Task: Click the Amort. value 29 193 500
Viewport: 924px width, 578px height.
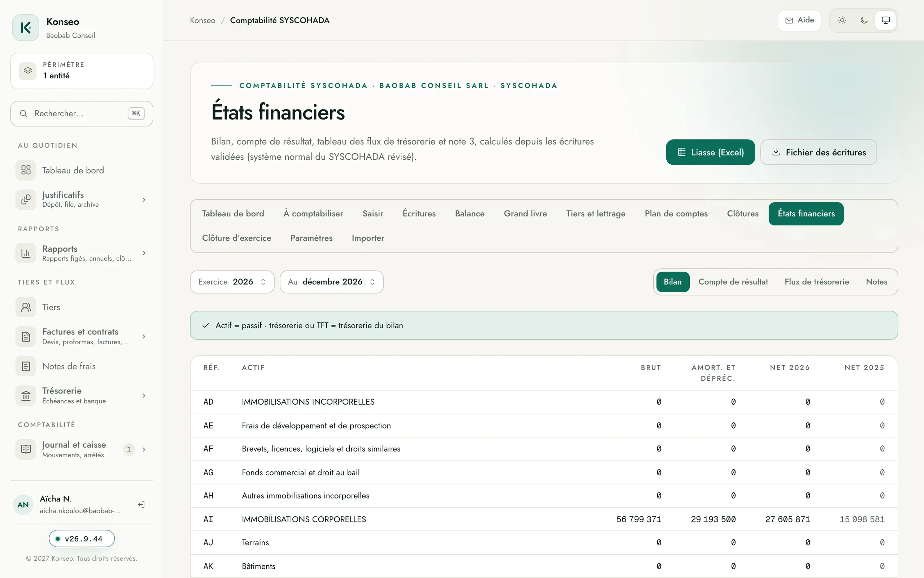Action: (x=713, y=519)
